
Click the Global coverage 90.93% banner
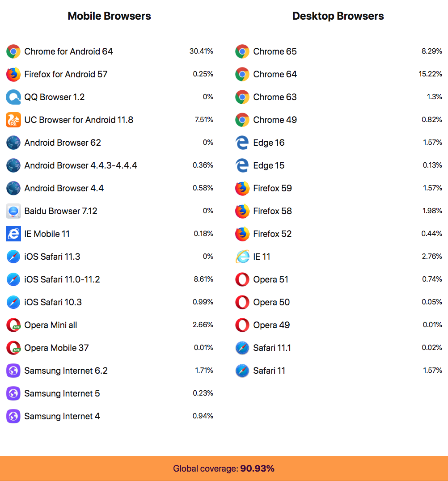(224, 468)
